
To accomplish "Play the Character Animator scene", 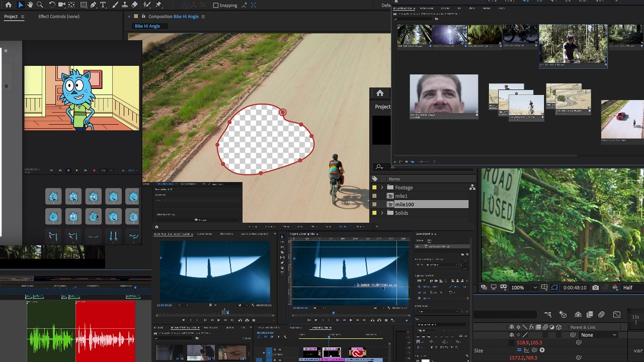I will 77,170.
